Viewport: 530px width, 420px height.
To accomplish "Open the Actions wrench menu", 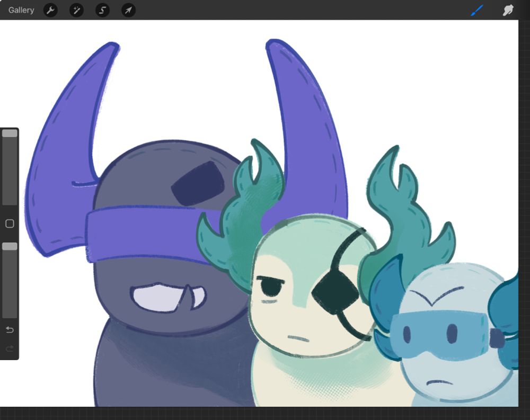I will pyautogui.click(x=51, y=10).
